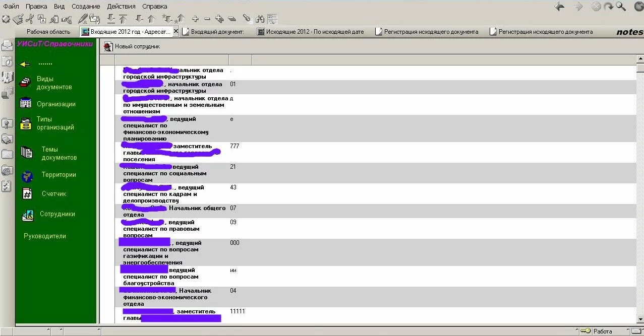Click the magnifier search icon top right
This screenshot has width=644, height=336.
(620, 7)
